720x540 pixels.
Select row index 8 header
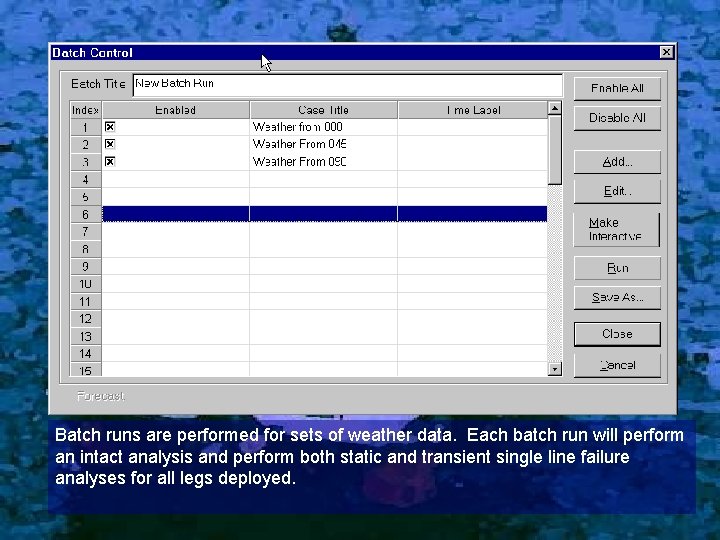coord(85,249)
